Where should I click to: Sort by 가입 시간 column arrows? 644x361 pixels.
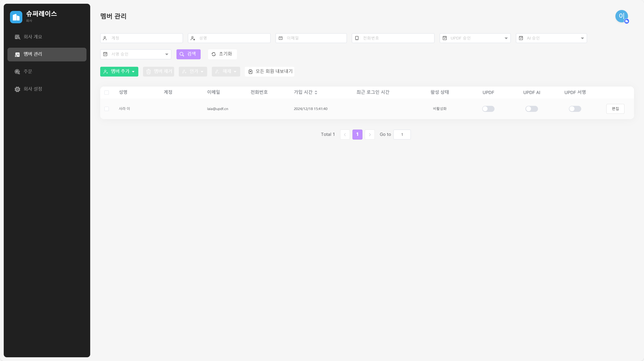tap(316, 93)
